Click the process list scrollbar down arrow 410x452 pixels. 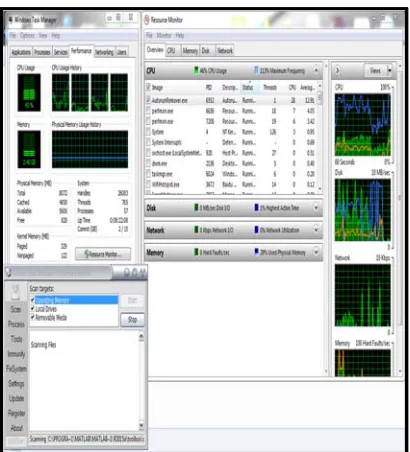[320, 189]
